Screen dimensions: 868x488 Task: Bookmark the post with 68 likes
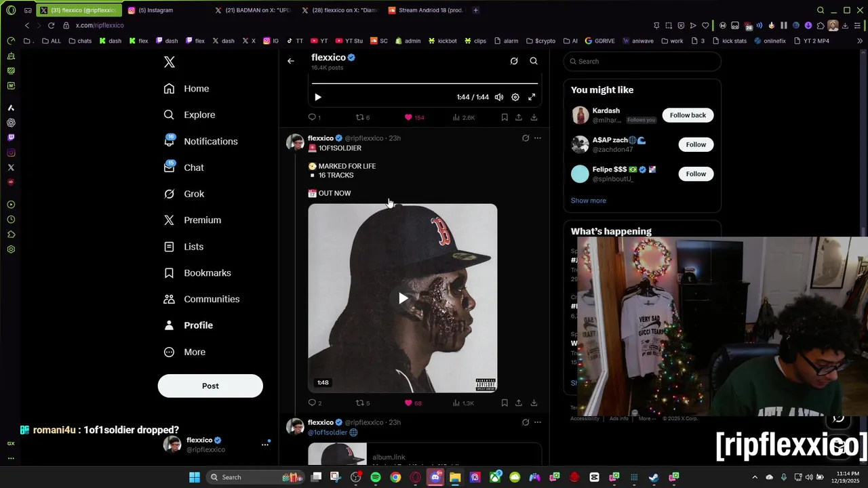[x=505, y=403]
